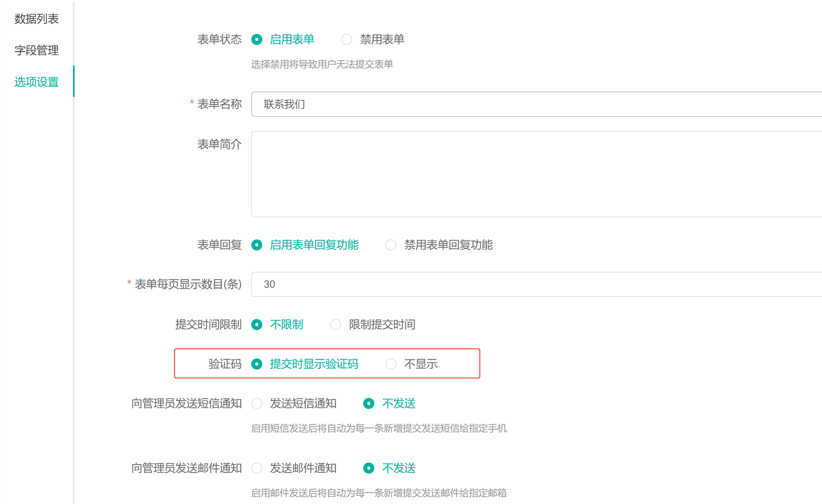Click the 表单名称 input field

536,104
